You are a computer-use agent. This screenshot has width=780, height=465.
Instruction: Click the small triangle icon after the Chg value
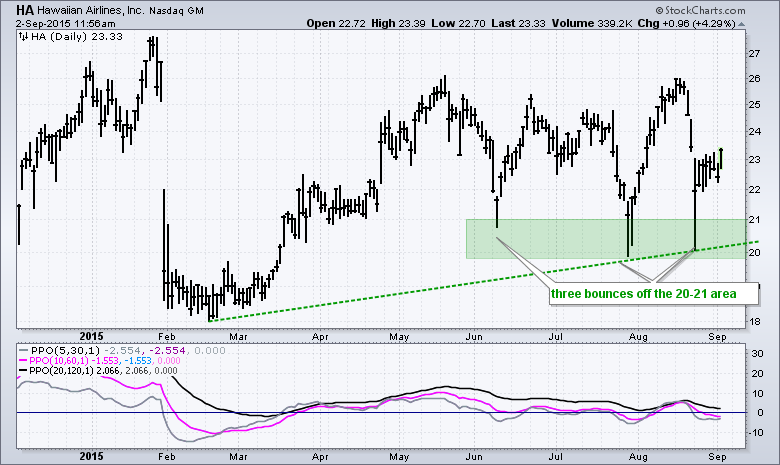pyautogui.click(x=742, y=24)
